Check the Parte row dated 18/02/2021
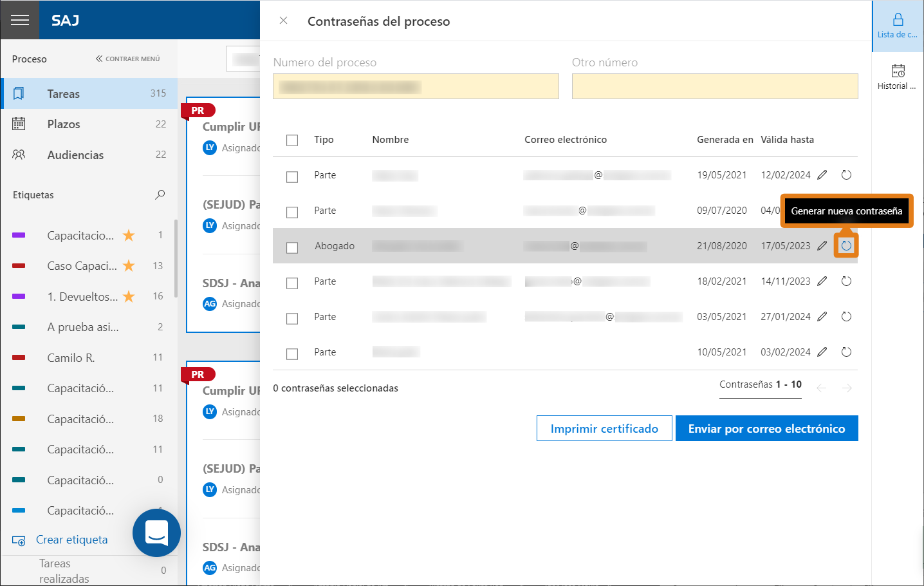 coord(292,283)
